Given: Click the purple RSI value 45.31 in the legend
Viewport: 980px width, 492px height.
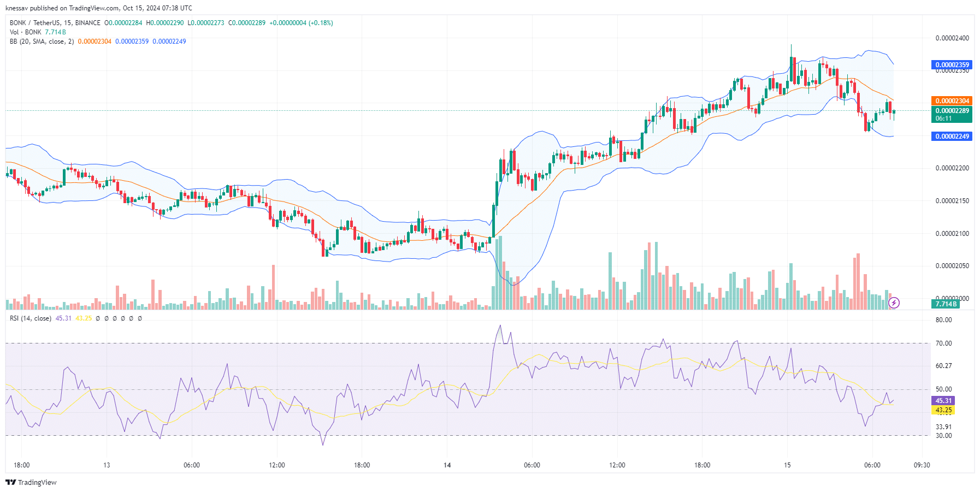Looking at the screenshot, I should point(63,318).
